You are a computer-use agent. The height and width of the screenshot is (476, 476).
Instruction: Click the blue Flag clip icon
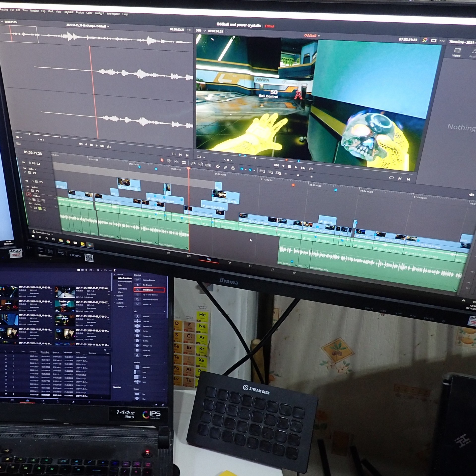pyautogui.click(x=241, y=169)
